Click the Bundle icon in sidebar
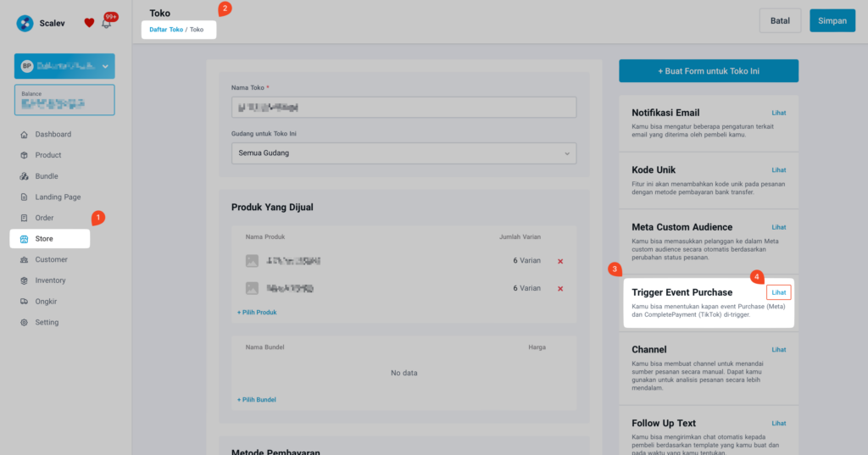 tap(24, 176)
